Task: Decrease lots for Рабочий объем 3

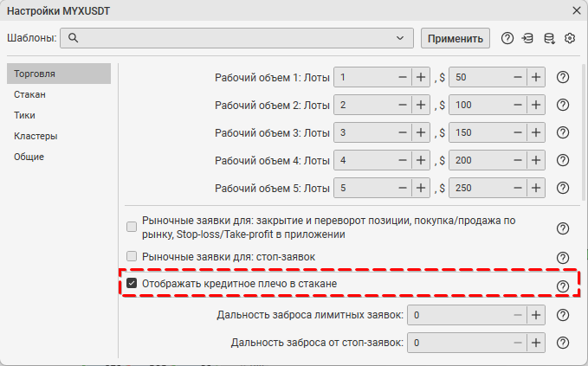Action: point(403,132)
